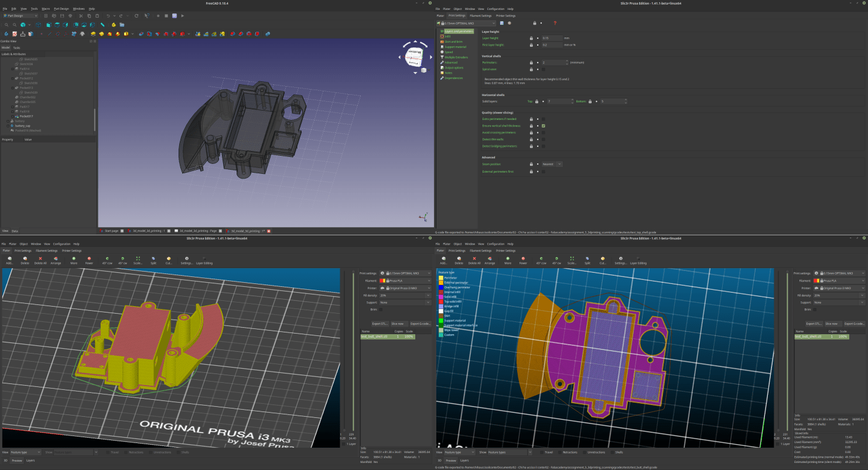The height and width of the screenshot is (470, 868).
Task: Click the Refresh icon in FreeCAD toolbar
Action: [x=136, y=16]
